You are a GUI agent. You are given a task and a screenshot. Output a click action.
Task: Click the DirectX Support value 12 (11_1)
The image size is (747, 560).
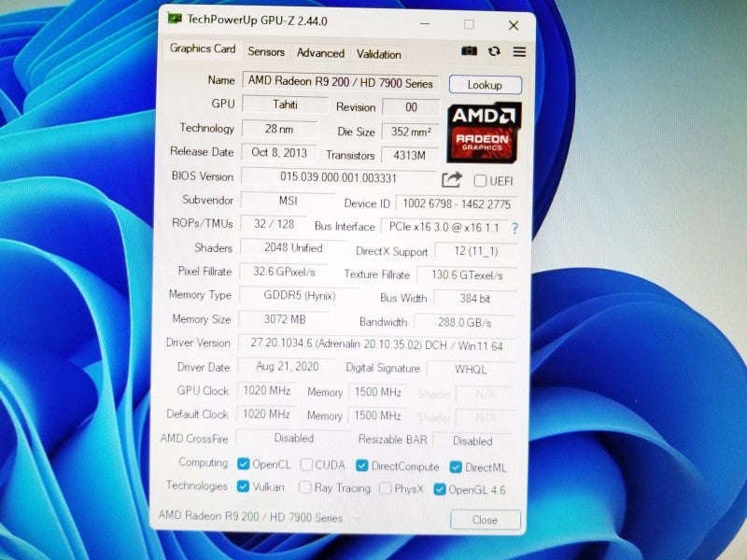pos(476,251)
